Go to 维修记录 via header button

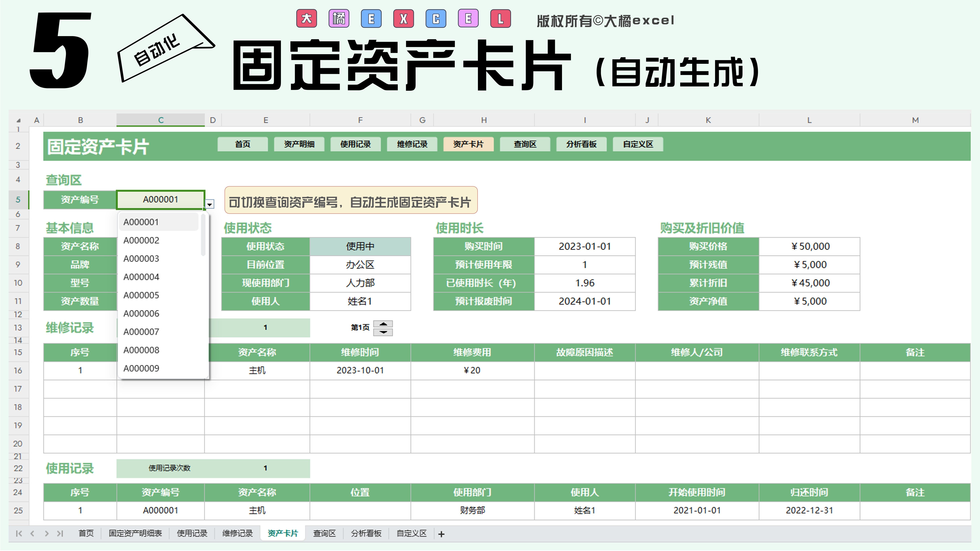pos(412,144)
